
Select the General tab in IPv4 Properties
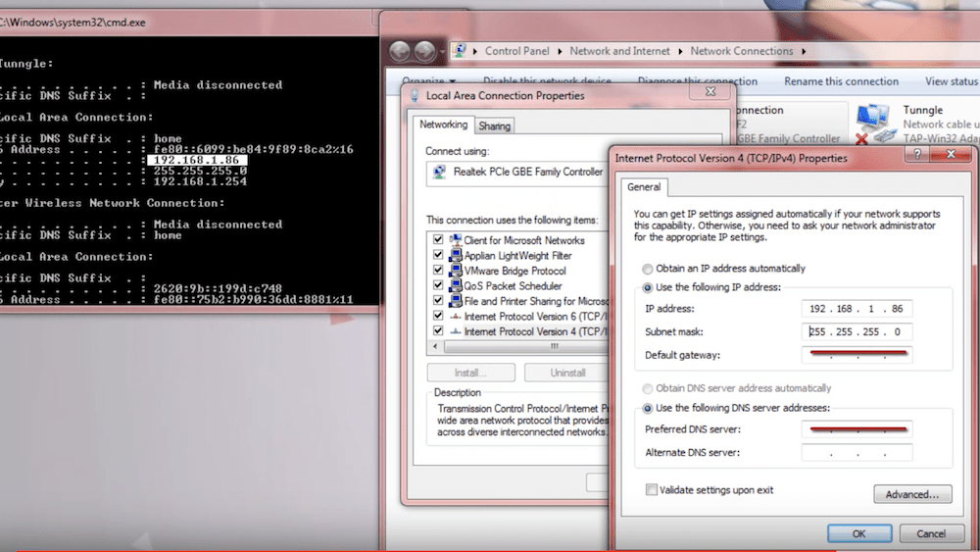tap(644, 187)
